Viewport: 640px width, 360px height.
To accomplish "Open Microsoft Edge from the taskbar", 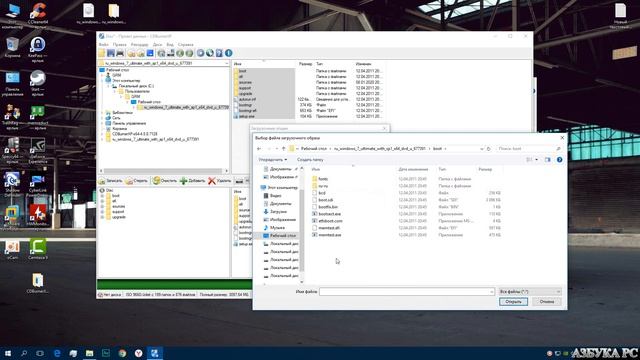I will point(57,353).
